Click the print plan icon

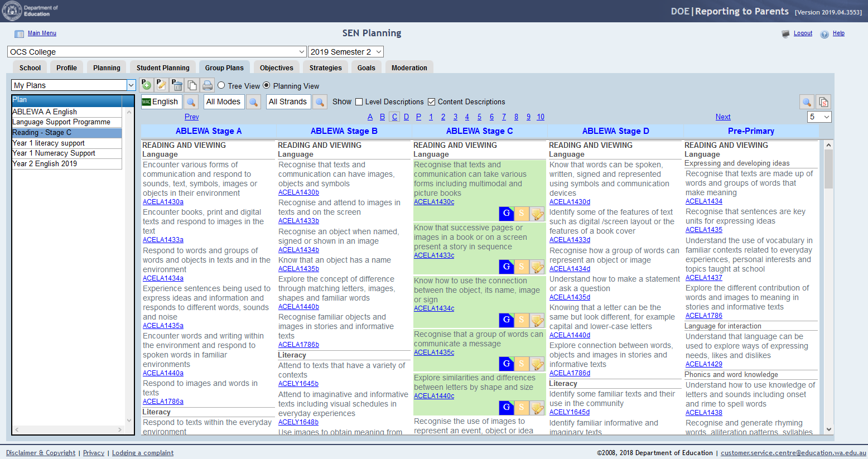208,85
